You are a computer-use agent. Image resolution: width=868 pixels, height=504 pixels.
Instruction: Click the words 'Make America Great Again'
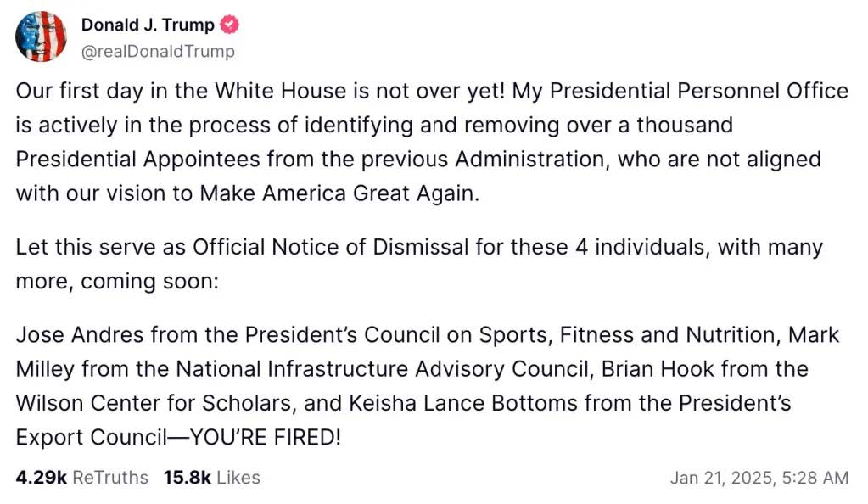point(339,193)
